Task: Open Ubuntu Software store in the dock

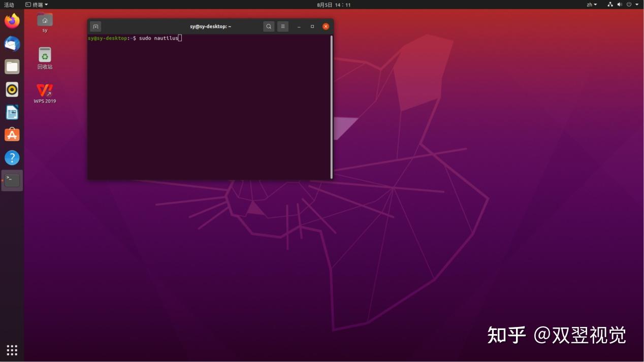Action: (12, 135)
